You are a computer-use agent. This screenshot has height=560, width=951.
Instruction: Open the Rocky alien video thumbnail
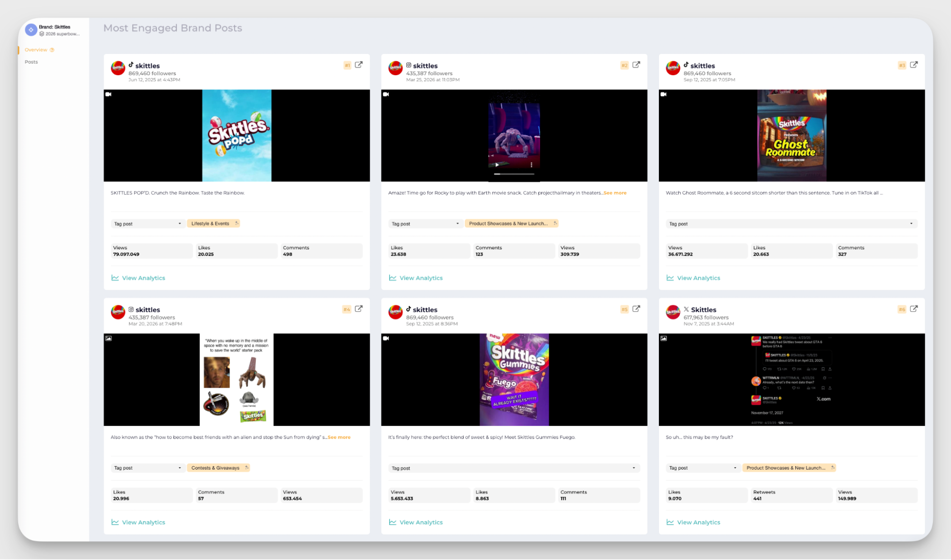coord(514,136)
